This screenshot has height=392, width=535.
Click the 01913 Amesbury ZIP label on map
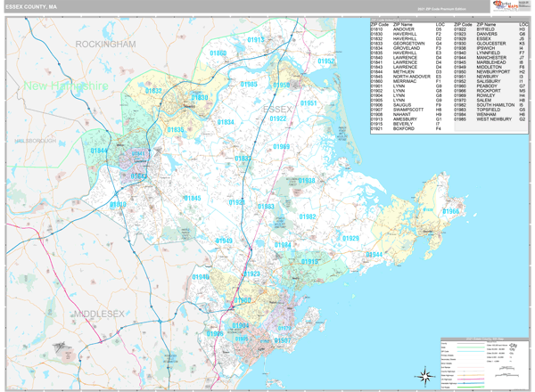point(256,40)
